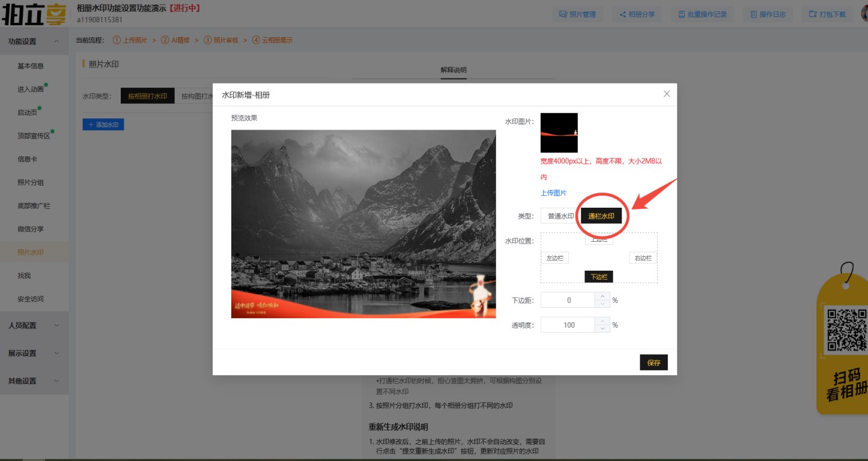Close the 水印新增-相册 dialog
Viewport: 868px width, 461px height.
(666, 94)
